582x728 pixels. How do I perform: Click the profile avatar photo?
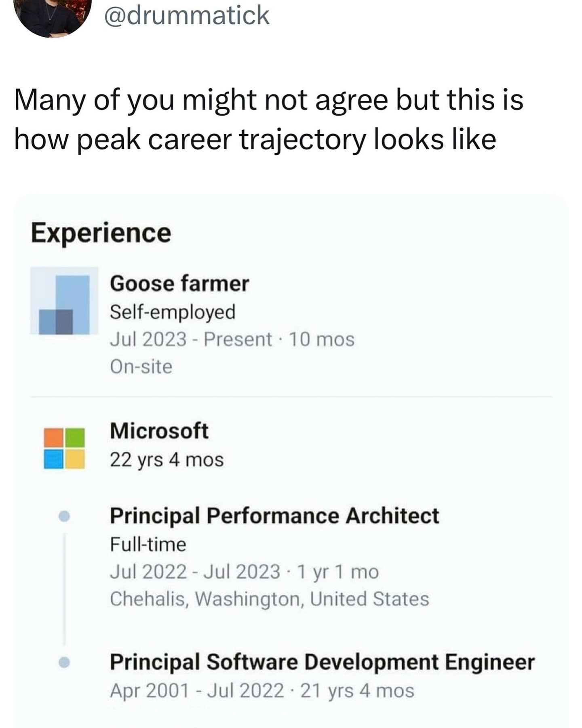pos(52,16)
